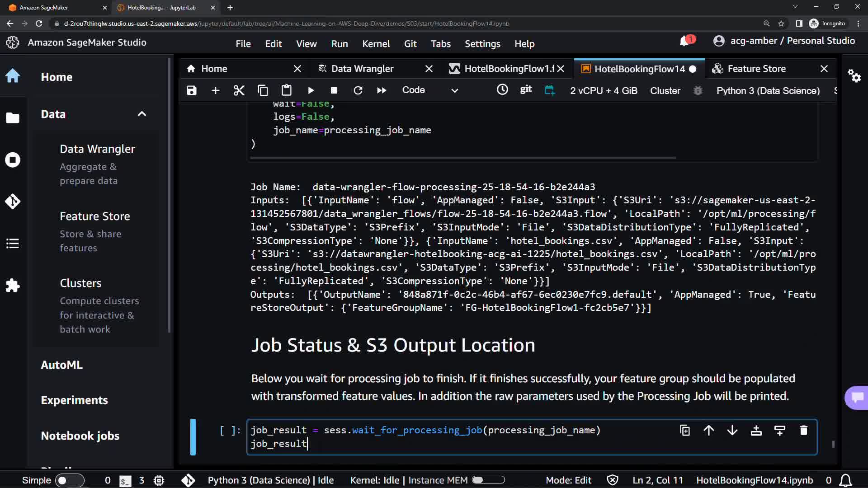Restart the kernel via the refresh icon
The width and height of the screenshot is (868, 488).
[358, 90]
